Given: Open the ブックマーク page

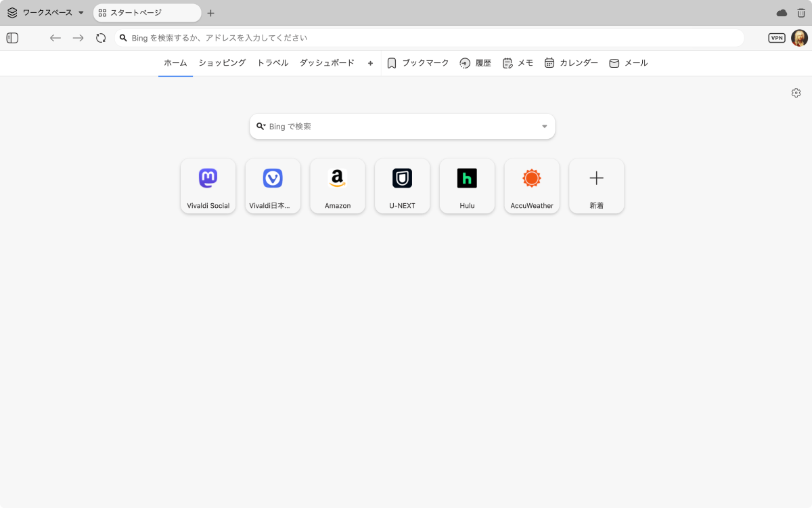Looking at the screenshot, I should click(418, 63).
